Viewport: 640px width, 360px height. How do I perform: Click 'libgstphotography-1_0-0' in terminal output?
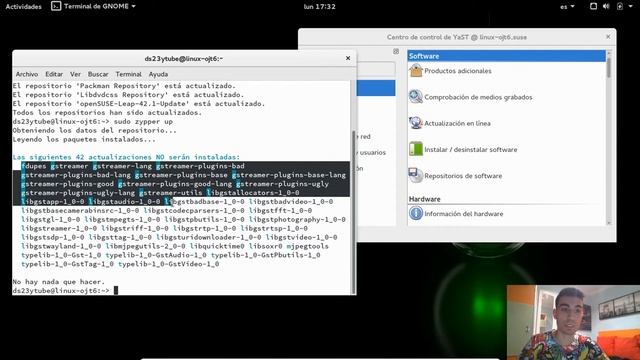[x=297, y=219]
